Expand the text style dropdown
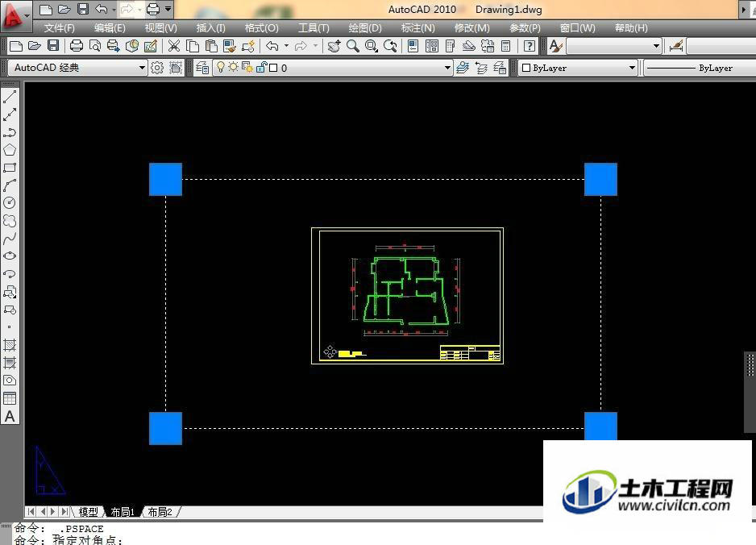 [x=656, y=46]
